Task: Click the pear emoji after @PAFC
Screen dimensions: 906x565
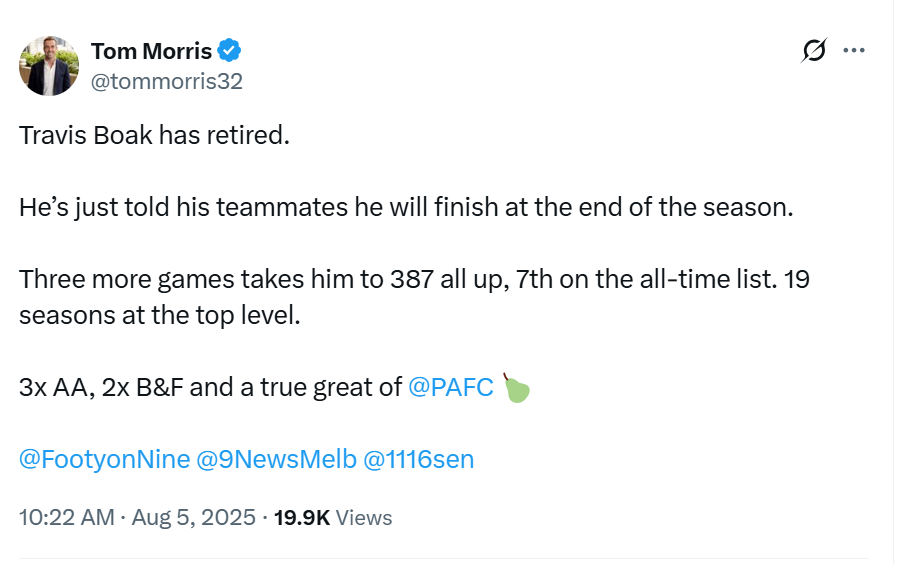Action: (515, 387)
